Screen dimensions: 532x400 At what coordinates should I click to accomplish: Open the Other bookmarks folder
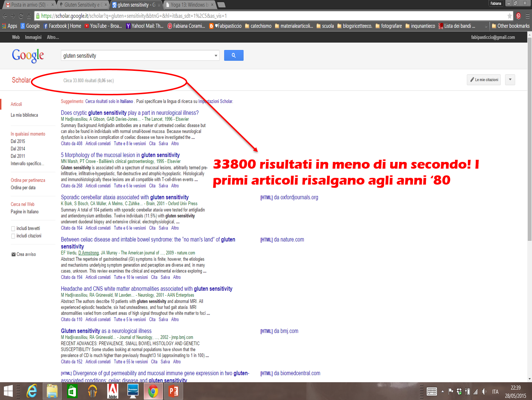pos(510,26)
